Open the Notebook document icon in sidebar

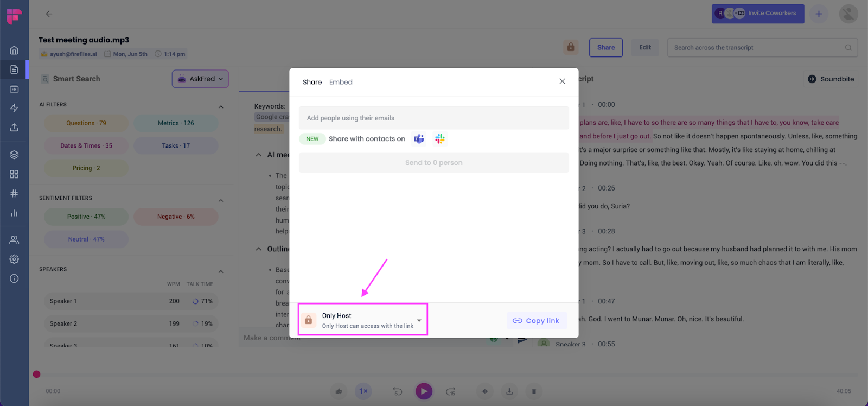point(14,69)
